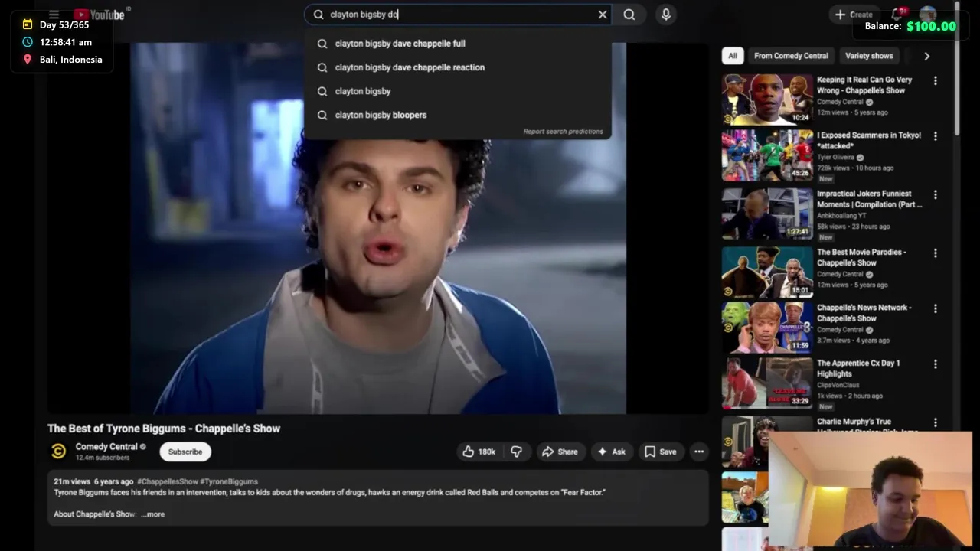Open options for 'I Exposed Scammers in Tokyo'
The image size is (980, 551).
pyautogui.click(x=935, y=136)
